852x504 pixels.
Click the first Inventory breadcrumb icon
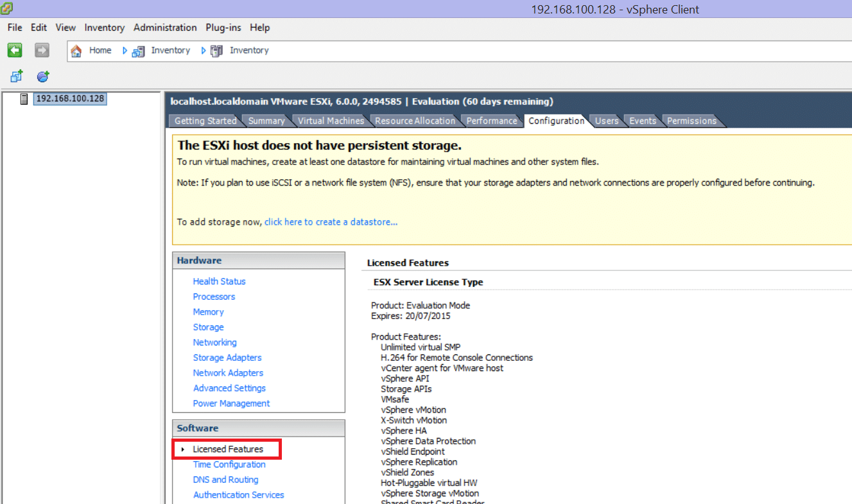[139, 51]
